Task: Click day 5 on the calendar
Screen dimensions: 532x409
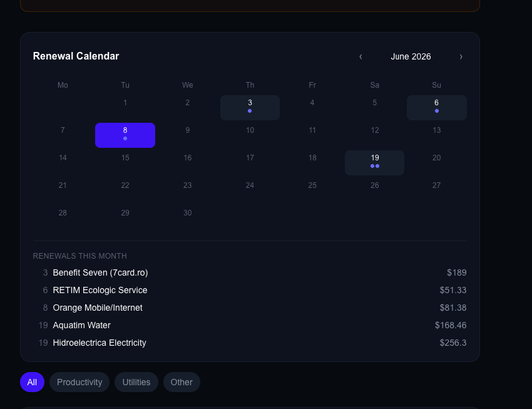Action: tap(374, 108)
